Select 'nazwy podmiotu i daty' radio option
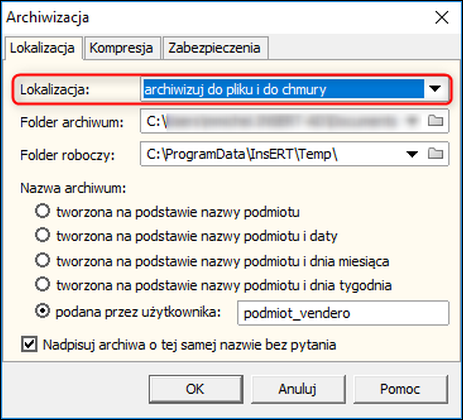The width and height of the screenshot is (463, 420). 43,235
